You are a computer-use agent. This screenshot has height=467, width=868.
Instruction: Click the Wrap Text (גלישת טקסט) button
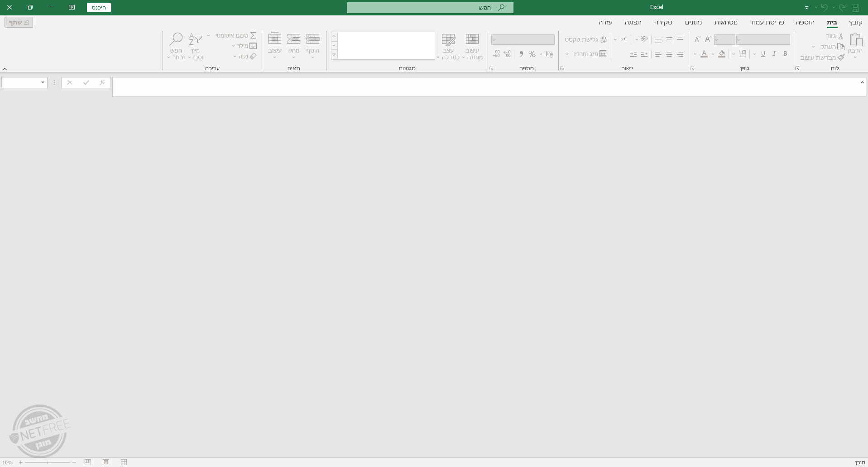[586, 39]
